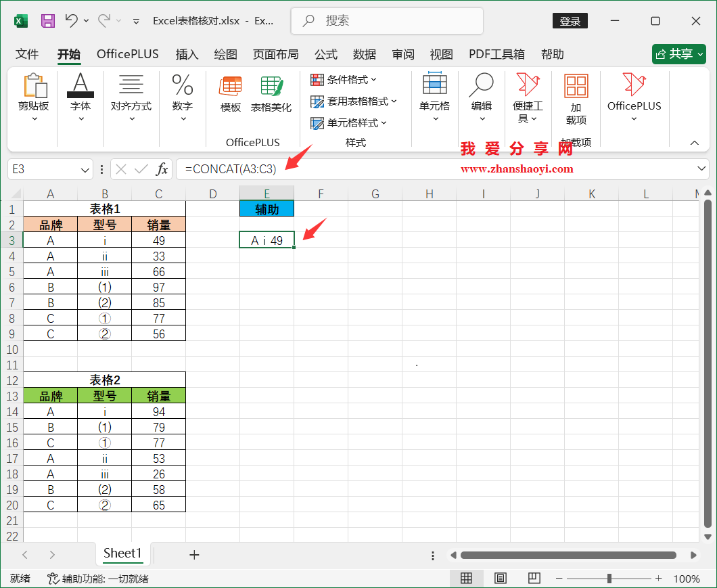Viewport: 717px width, 588px height.
Task: Open the 共享 share dropdown arrow
Action: 700,54
